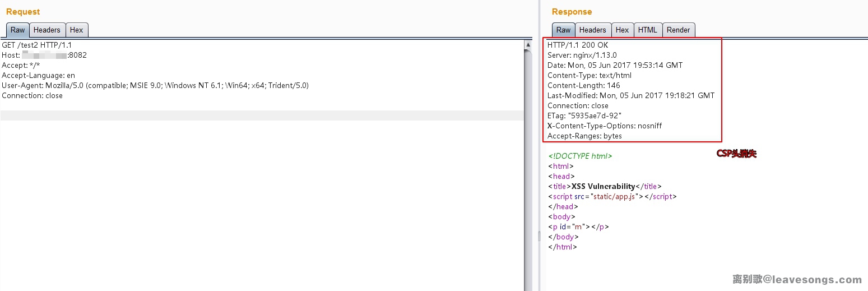Screen dimensions: 868x291
Task: Switch to the Response HTML tab
Action: (x=648, y=30)
